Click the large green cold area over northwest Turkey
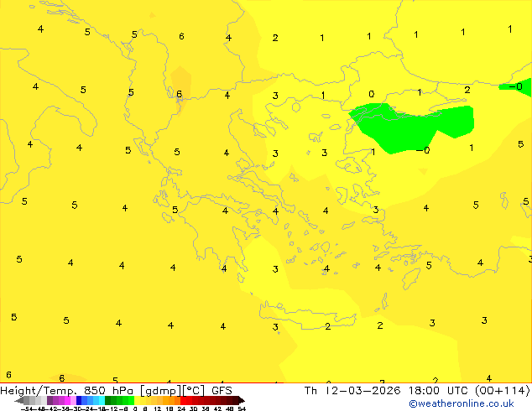The width and height of the screenshot is (532, 411). pos(407,129)
